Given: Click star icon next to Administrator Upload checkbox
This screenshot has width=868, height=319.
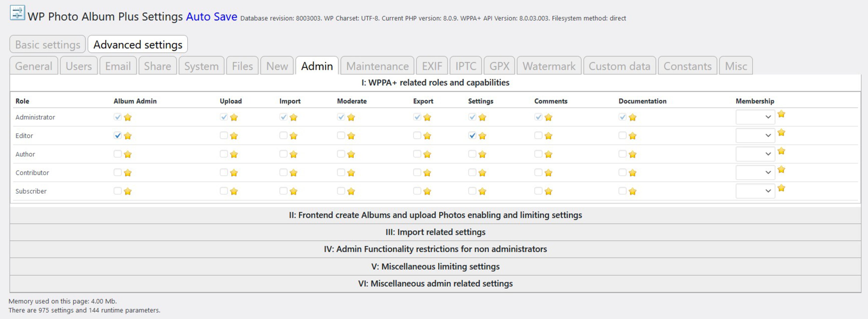Looking at the screenshot, I should [234, 117].
